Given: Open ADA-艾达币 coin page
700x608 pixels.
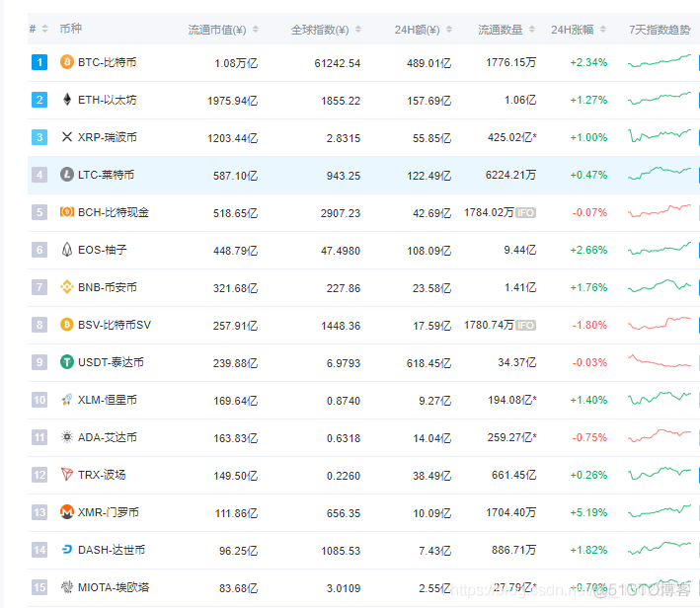Looking at the screenshot, I should point(108,437).
